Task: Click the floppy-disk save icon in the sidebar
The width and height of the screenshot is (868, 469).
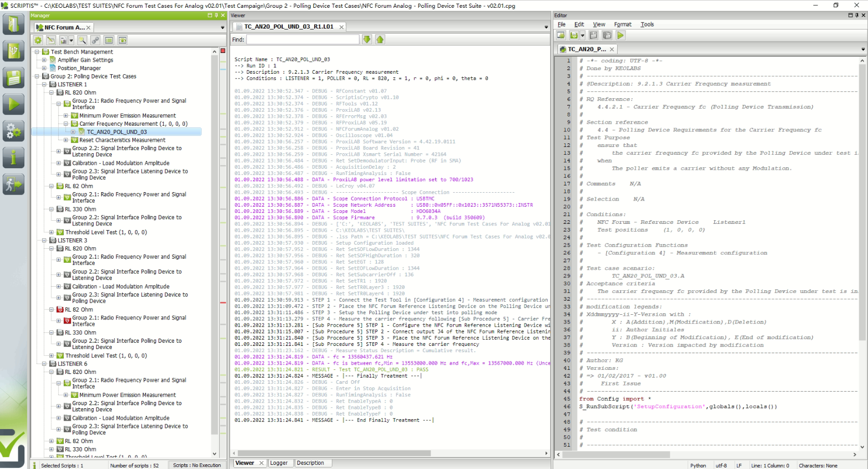Action: 14,78
